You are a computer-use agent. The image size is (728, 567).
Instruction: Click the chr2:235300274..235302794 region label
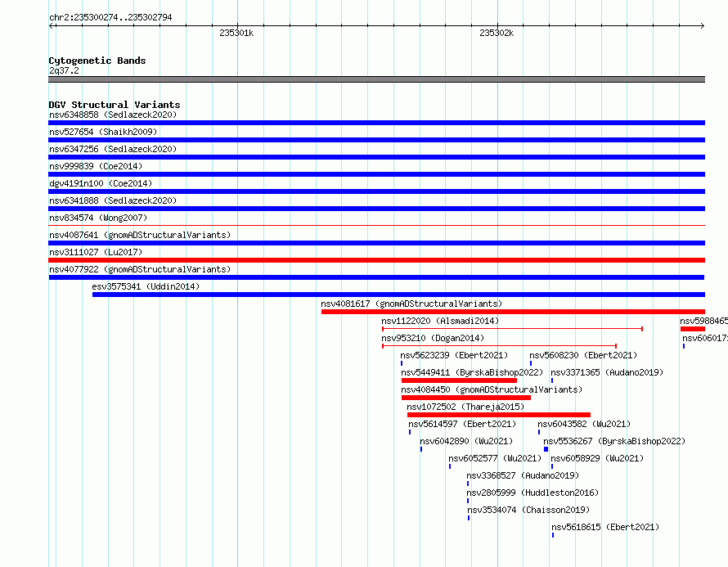(x=110, y=17)
